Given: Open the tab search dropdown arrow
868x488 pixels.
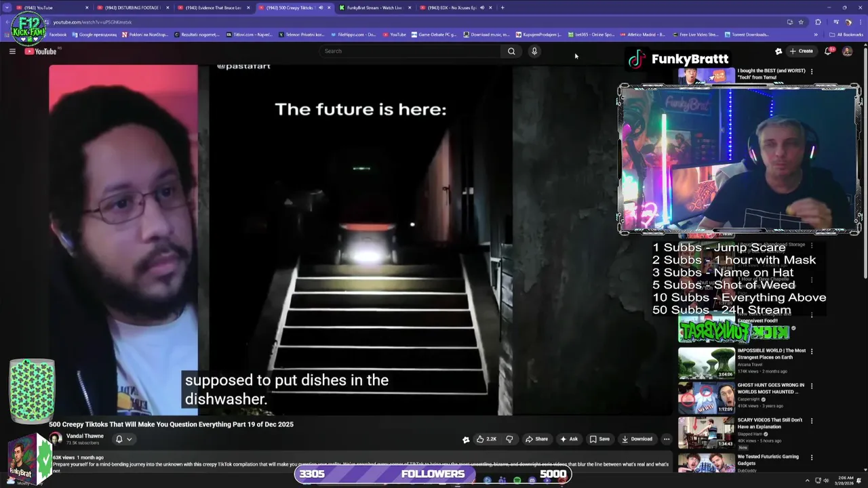Looking at the screenshot, I should coord(7,7).
